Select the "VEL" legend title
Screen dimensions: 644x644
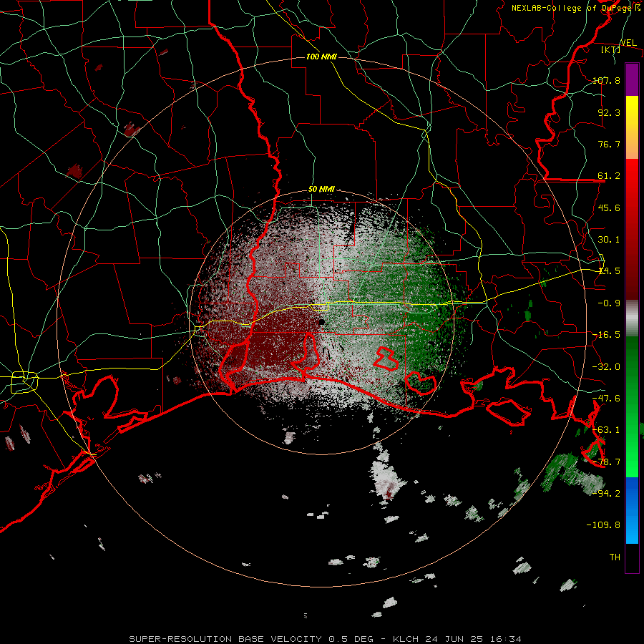tap(628, 43)
